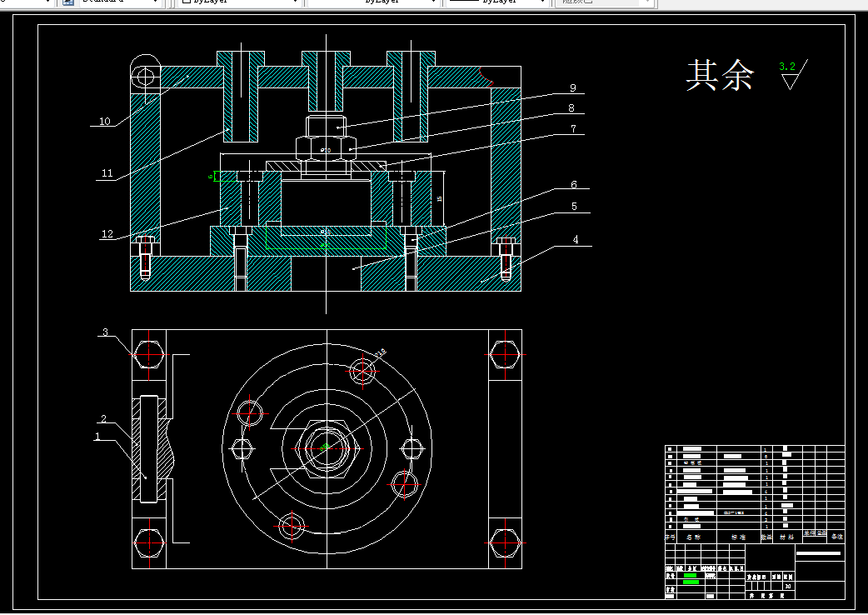Viewport: 868px width, 615px height.
Task: Select part callout number 7
Action: [573, 128]
